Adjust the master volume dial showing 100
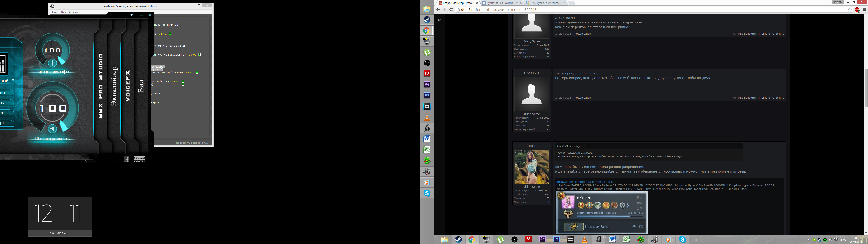 [x=53, y=108]
